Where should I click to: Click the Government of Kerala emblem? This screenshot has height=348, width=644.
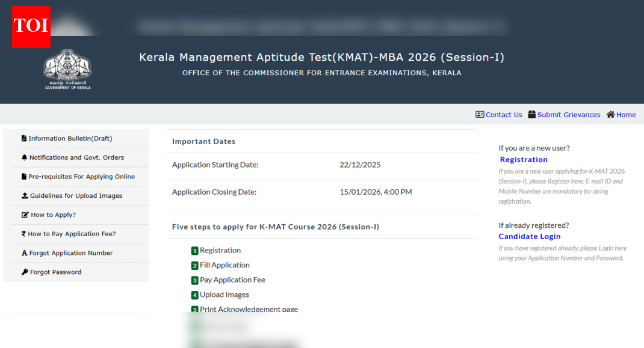coord(67,68)
